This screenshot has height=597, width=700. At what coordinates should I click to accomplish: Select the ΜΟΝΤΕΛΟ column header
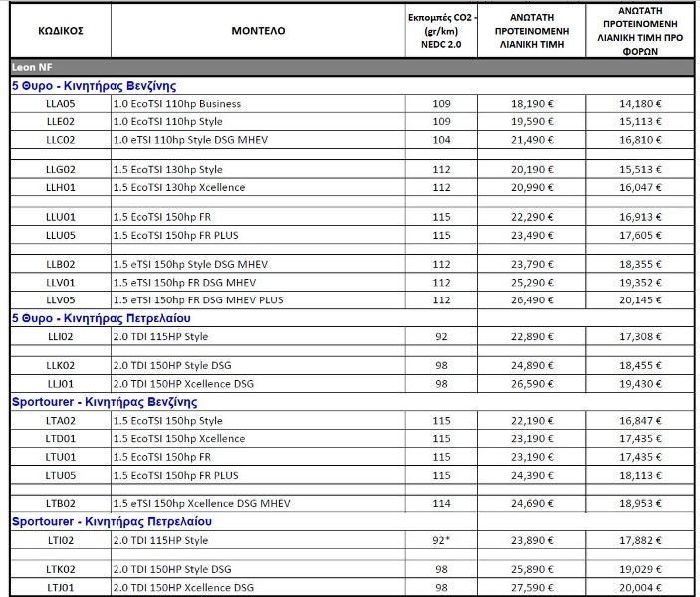coord(258,31)
